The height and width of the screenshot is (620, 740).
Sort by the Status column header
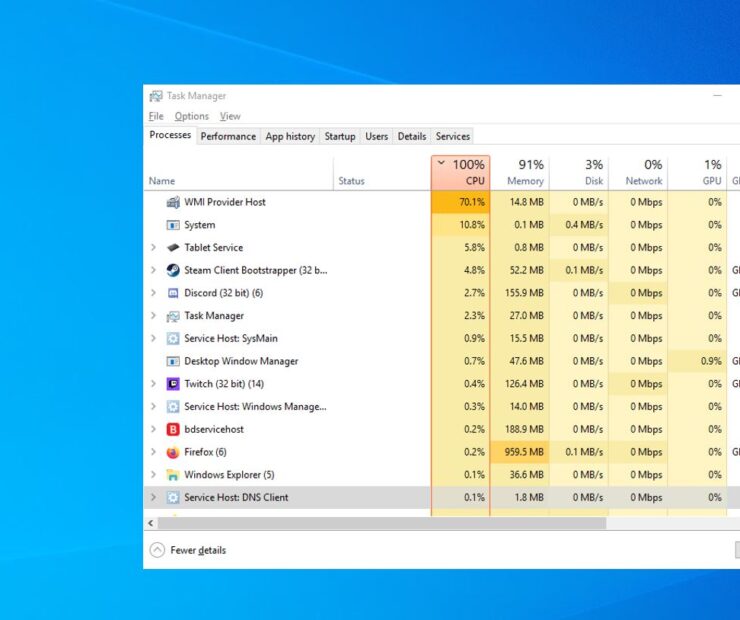pyautogui.click(x=382, y=173)
